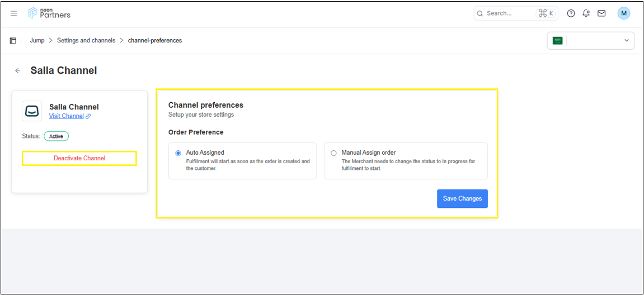Click the Auto Assigned fulfillment description text
This screenshot has width=644, height=295.
248,165
